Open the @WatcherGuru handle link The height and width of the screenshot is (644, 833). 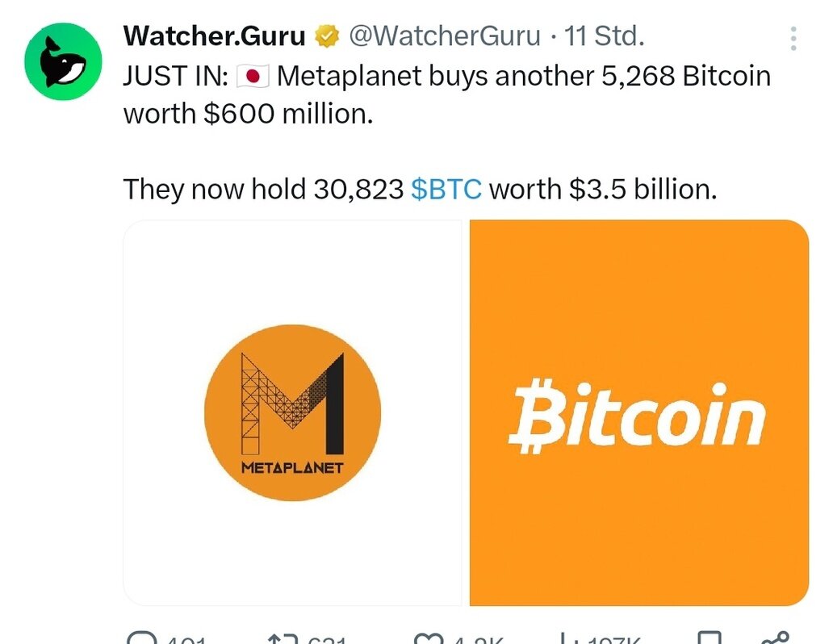[x=443, y=36]
